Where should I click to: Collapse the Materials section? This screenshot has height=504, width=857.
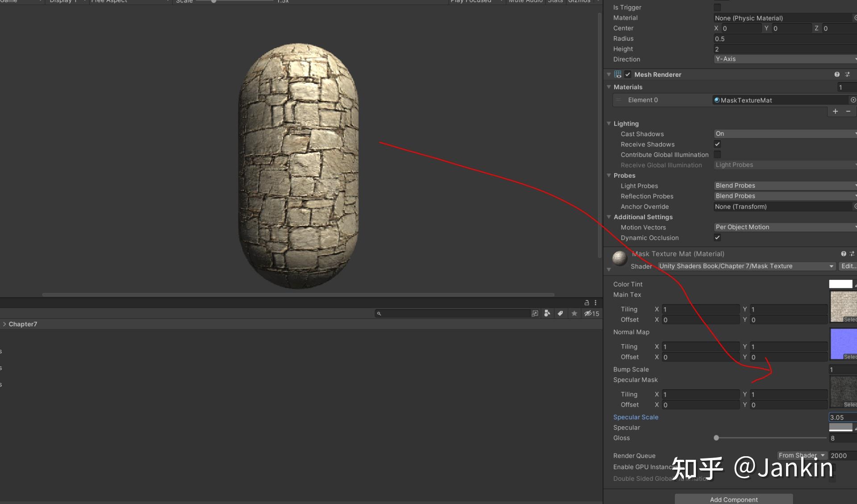click(x=609, y=87)
